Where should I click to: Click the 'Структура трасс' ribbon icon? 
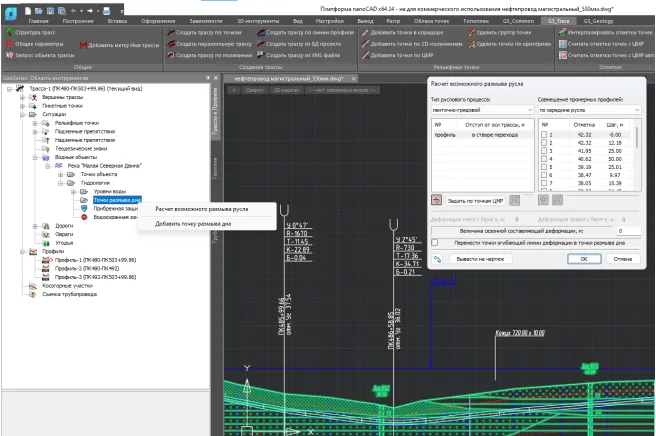pyautogui.click(x=8, y=33)
